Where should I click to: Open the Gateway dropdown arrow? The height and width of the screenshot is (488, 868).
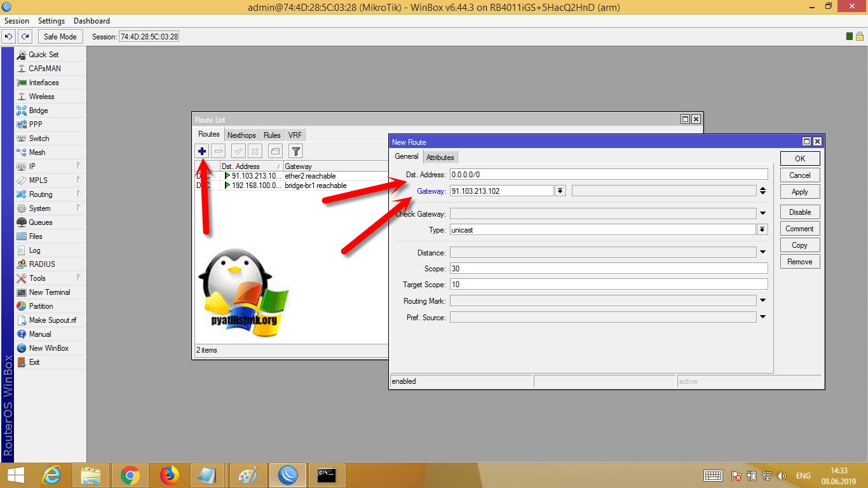[560, 191]
